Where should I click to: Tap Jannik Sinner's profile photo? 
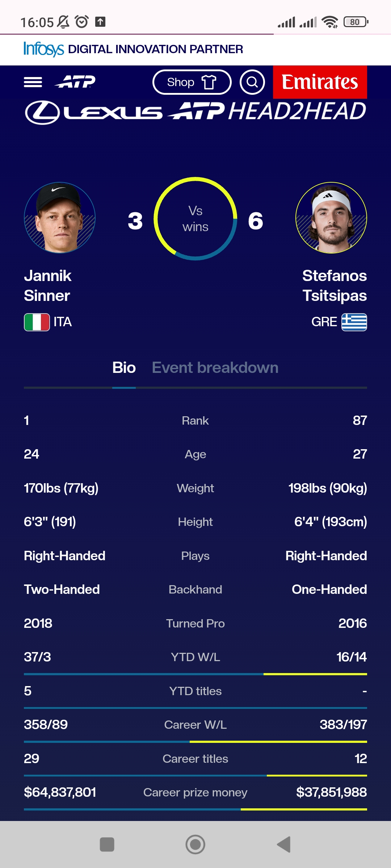point(60,218)
